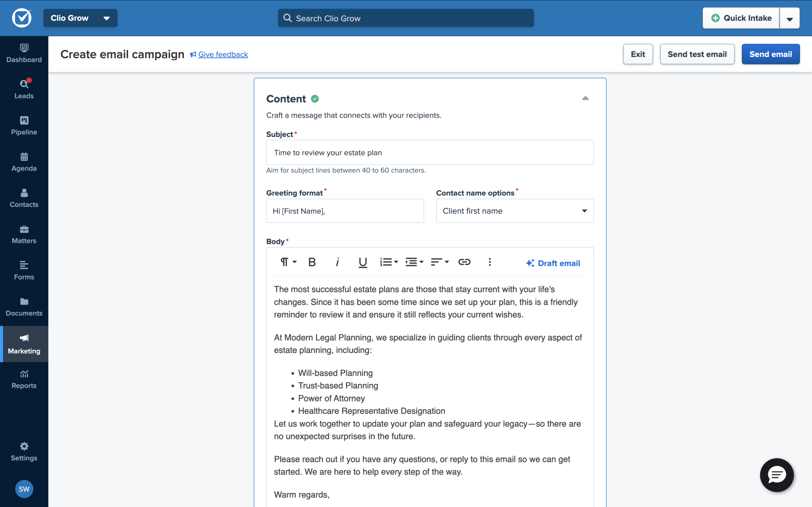Image resolution: width=812 pixels, height=507 pixels.
Task: Click the Send test email button
Action: pos(697,54)
